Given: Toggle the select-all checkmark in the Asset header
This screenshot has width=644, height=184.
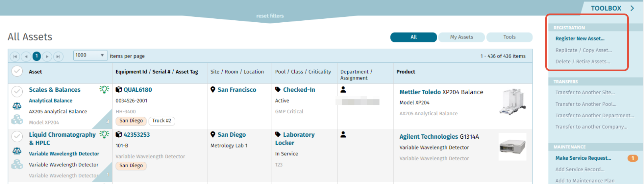Looking at the screenshot, I should coord(17,71).
